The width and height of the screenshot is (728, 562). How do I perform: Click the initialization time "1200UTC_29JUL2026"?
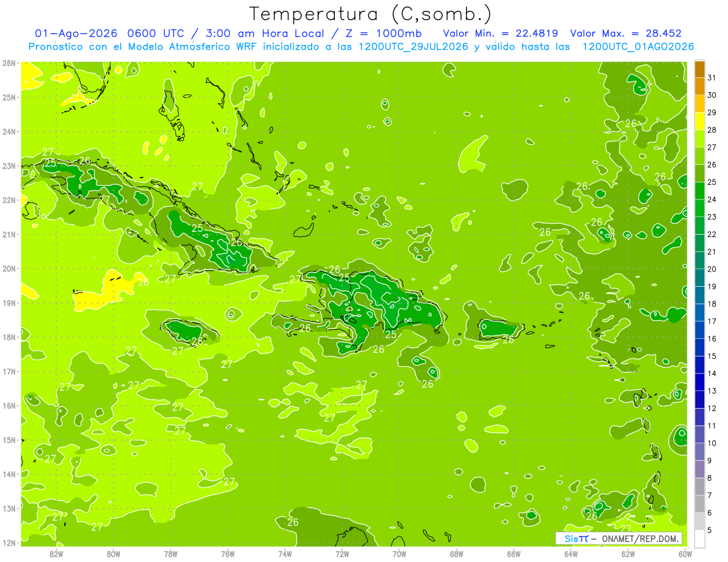(x=414, y=47)
